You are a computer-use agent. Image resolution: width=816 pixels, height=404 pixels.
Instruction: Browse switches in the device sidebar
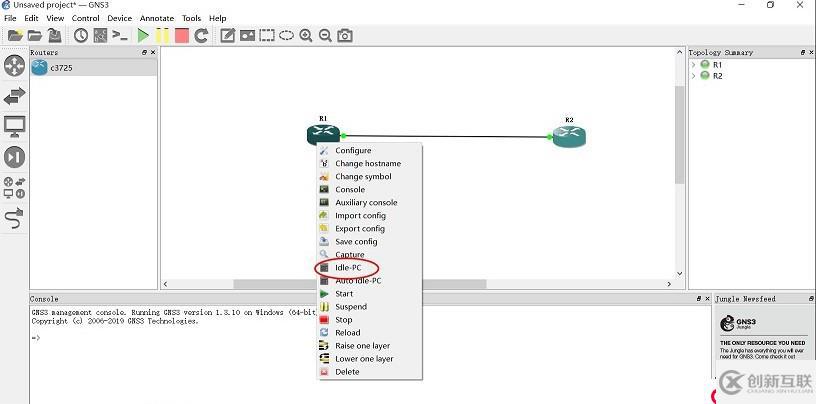(15, 96)
